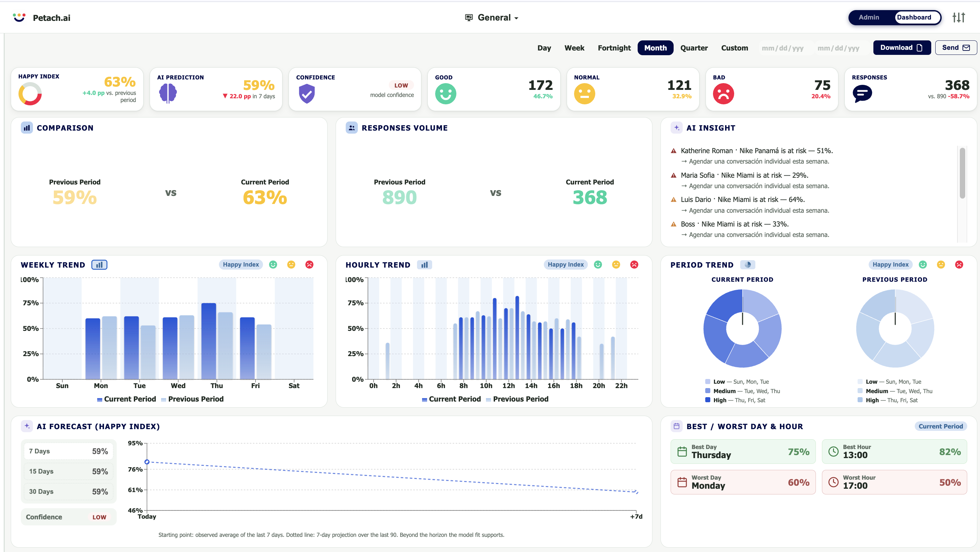980x552 pixels.
Task: Click the Best Day calendar icon
Action: pyautogui.click(x=682, y=451)
